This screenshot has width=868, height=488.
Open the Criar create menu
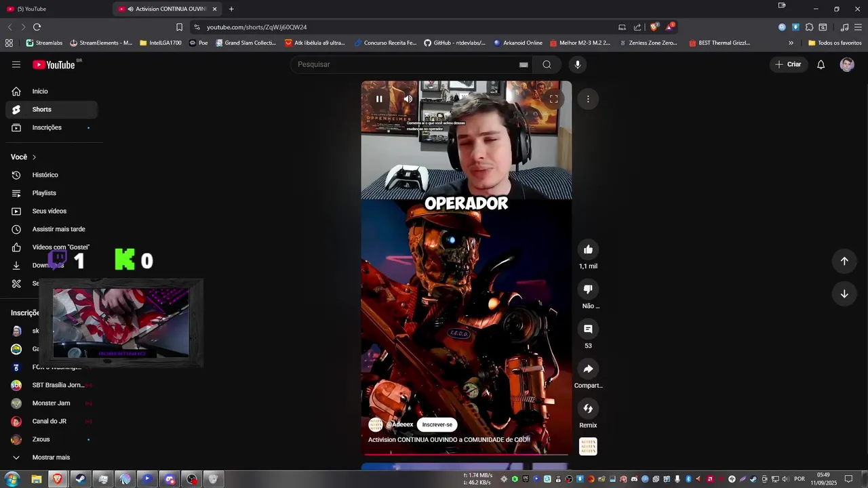click(x=789, y=64)
